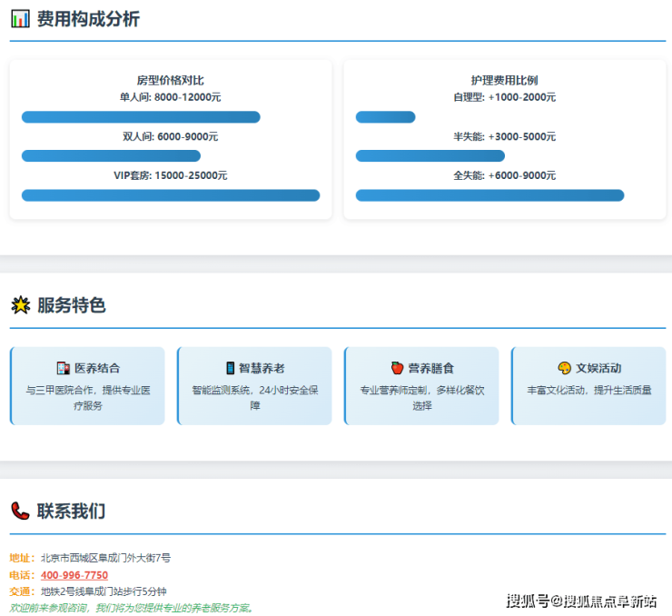Image resolution: width=672 pixels, height=616 pixels.
Task: Click the smartphone icon next to 智慧养老
Action: 230,368
